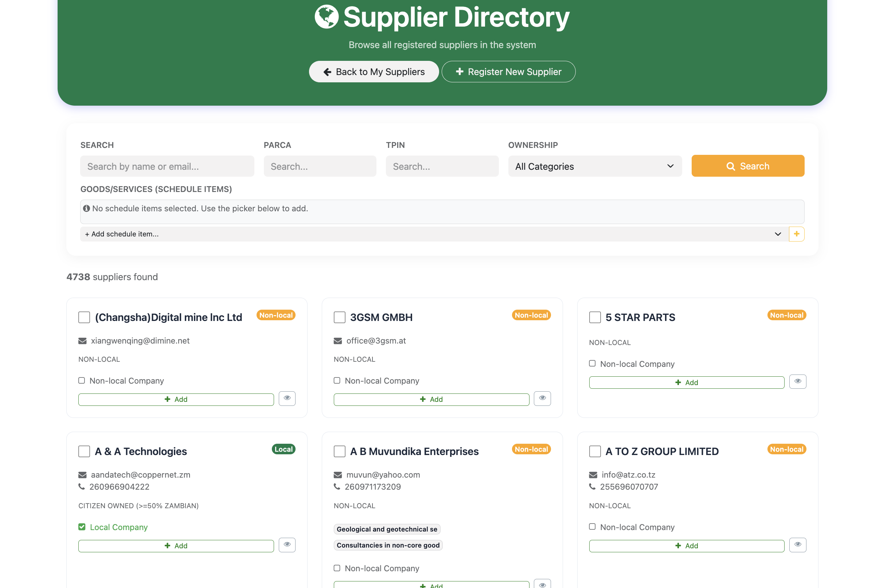
Task: Click A B Muvundika Enterprises supplier name
Action: [x=414, y=451]
